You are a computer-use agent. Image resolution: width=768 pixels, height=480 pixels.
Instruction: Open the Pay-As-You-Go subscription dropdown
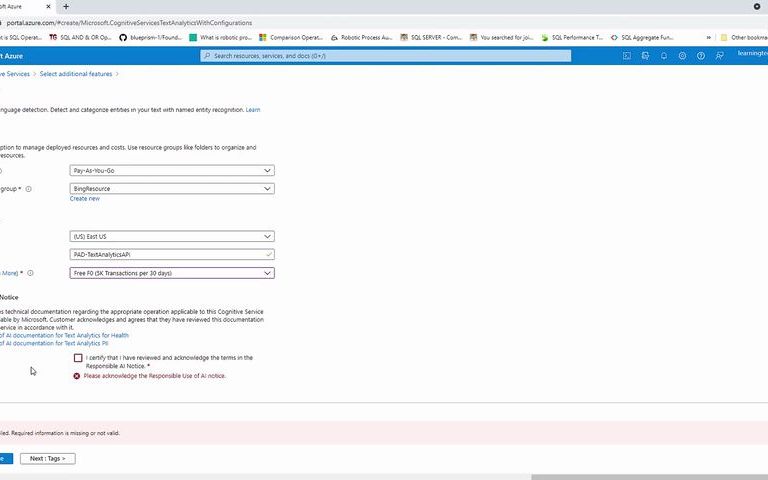[172, 170]
